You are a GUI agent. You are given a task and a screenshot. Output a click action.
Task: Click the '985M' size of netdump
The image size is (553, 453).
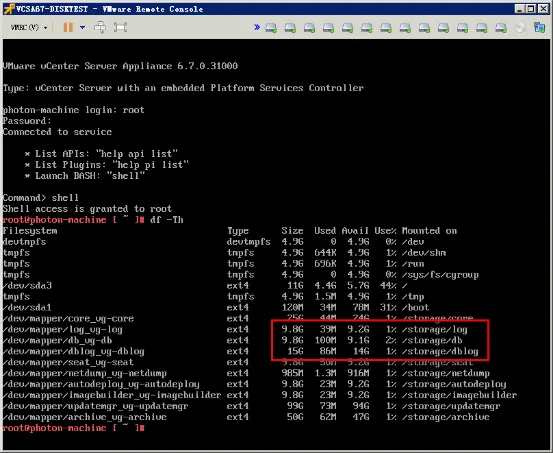pyautogui.click(x=292, y=373)
